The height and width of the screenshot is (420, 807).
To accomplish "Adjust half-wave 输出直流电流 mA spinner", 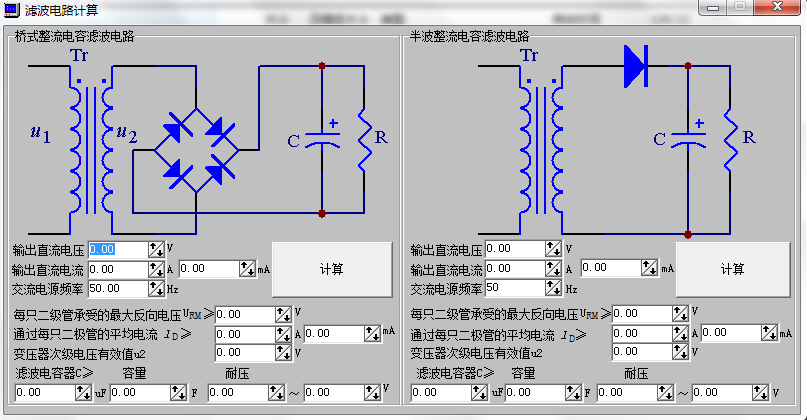I will coord(650,267).
